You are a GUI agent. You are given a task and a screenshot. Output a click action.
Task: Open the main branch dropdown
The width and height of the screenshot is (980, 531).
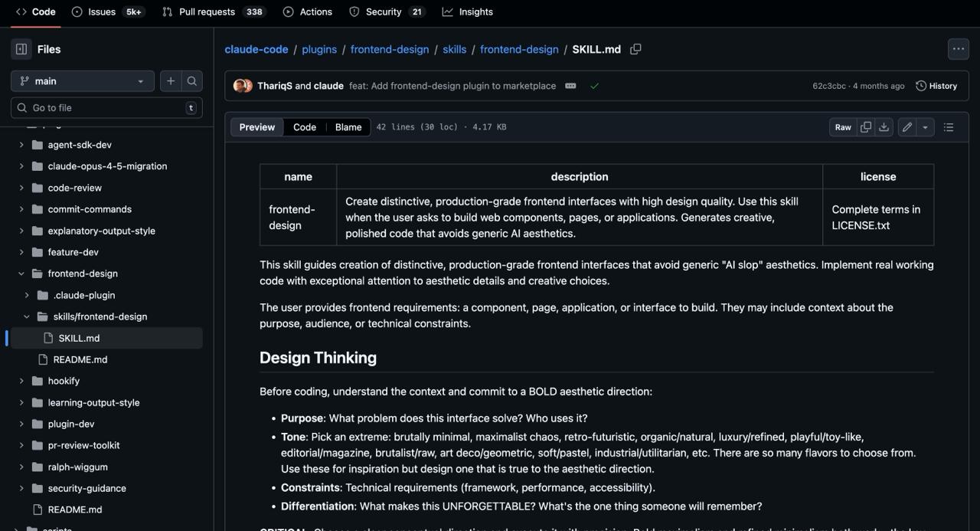(82, 81)
